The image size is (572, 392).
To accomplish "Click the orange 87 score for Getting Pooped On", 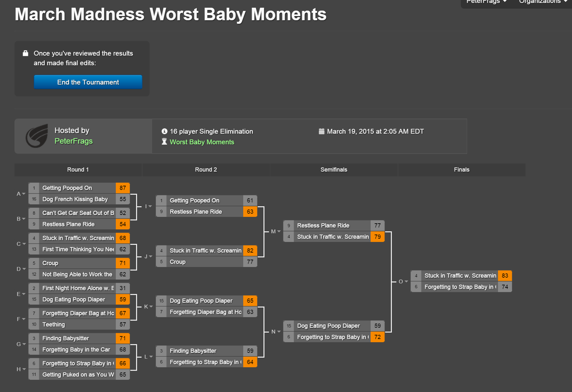I will pos(123,188).
